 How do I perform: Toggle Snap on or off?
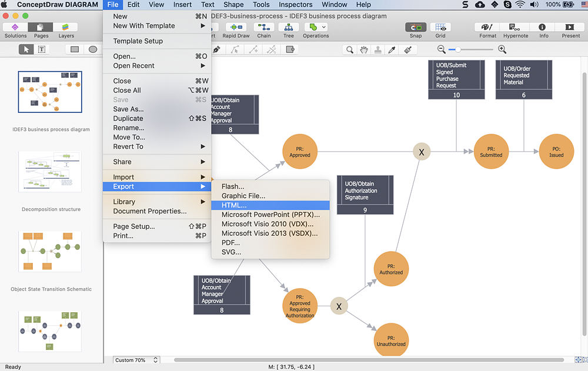pyautogui.click(x=416, y=28)
